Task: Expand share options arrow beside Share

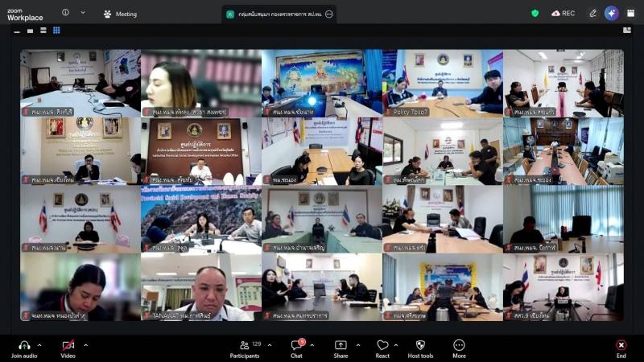Action: (358, 345)
